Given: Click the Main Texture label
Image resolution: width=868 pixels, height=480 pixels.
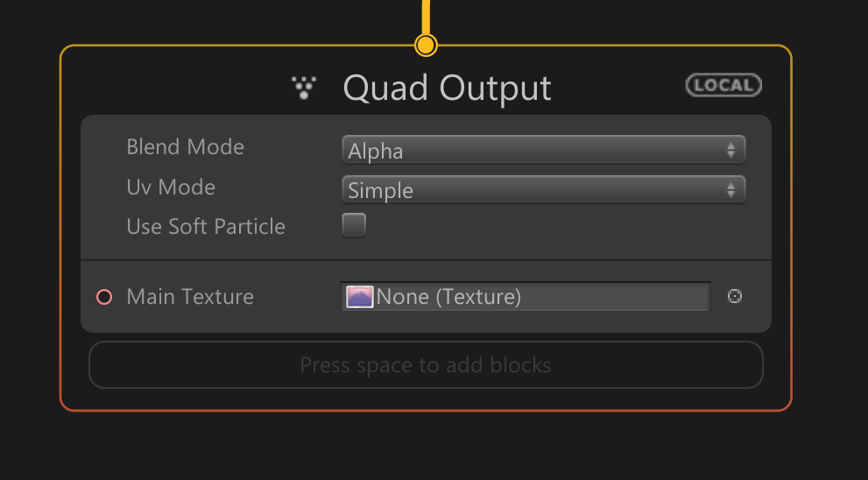Looking at the screenshot, I should (190, 297).
